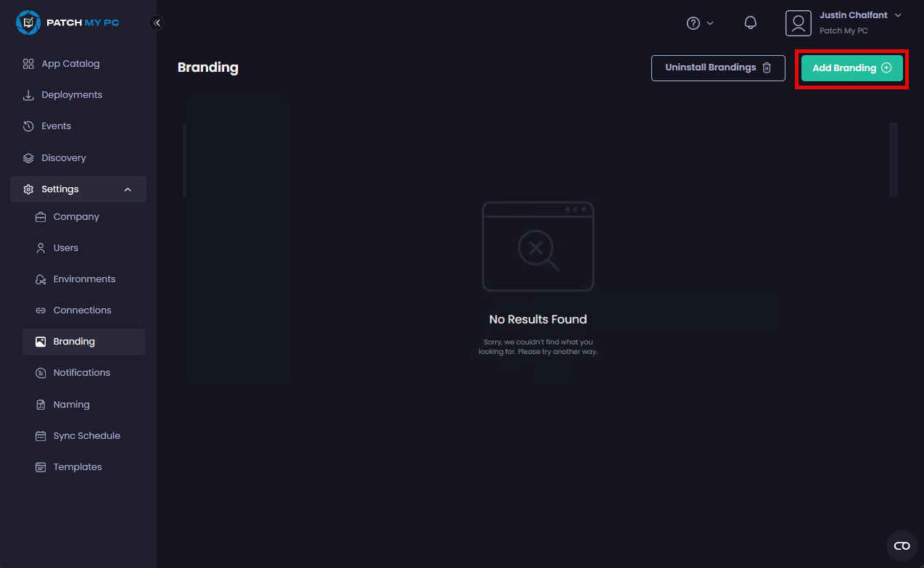Click the Discovery layers icon
The image size is (924, 568).
tap(28, 158)
